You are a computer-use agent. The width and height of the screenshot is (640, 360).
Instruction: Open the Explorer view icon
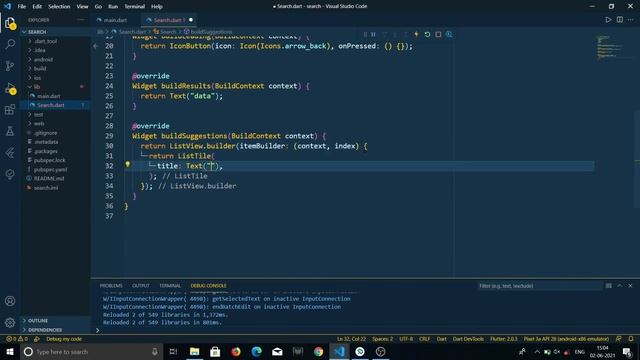(10, 23)
